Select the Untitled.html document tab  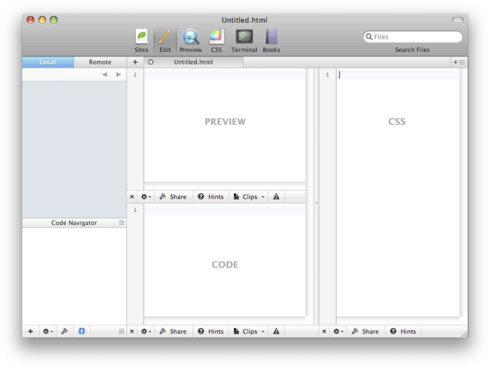(x=193, y=62)
